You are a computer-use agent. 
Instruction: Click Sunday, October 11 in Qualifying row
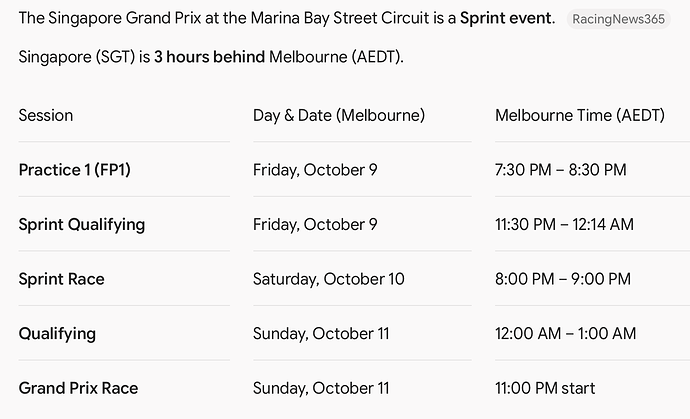coord(321,334)
